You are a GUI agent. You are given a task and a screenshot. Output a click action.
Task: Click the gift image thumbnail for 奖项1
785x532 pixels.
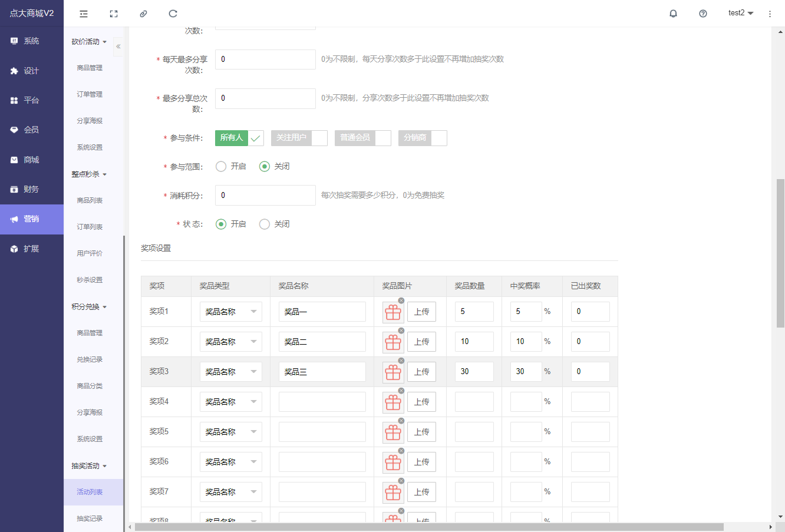(x=393, y=312)
